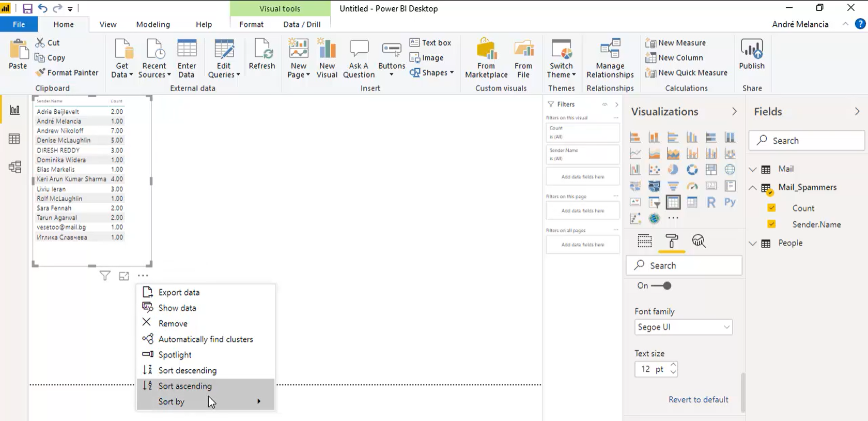Open the View ribbon tab
The height and width of the screenshot is (421, 868).
click(108, 24)
